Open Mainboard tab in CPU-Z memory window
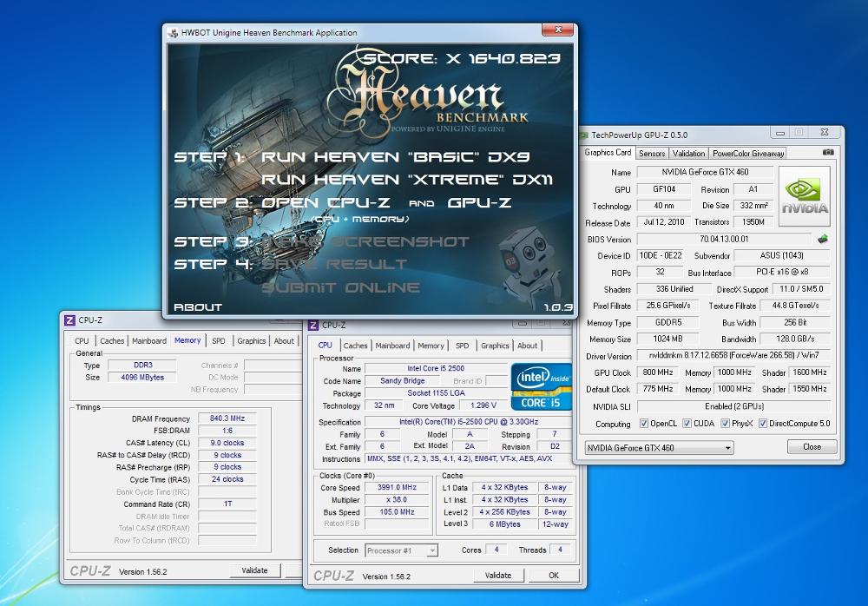 (x=149, y=341)
